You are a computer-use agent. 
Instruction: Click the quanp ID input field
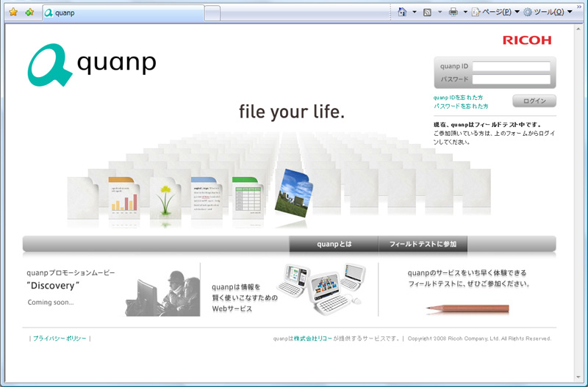click(x=511, y=66)
